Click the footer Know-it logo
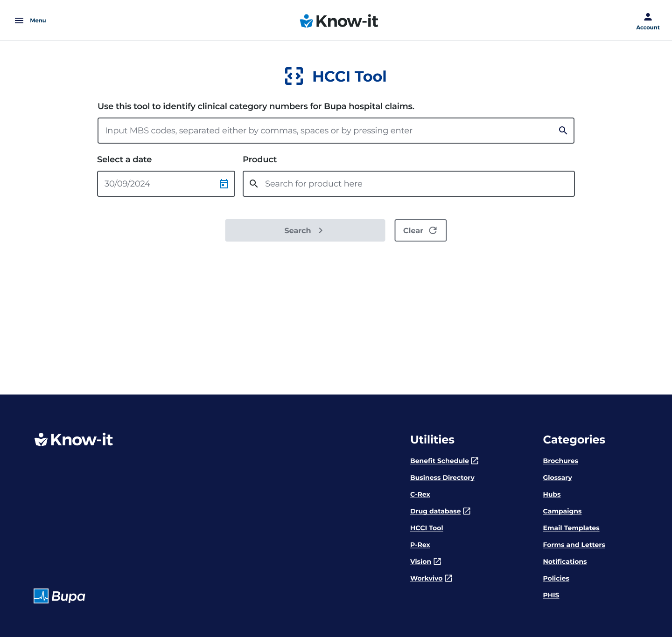Viewport: 672px width, 637px height. click(x=74, y=440)
